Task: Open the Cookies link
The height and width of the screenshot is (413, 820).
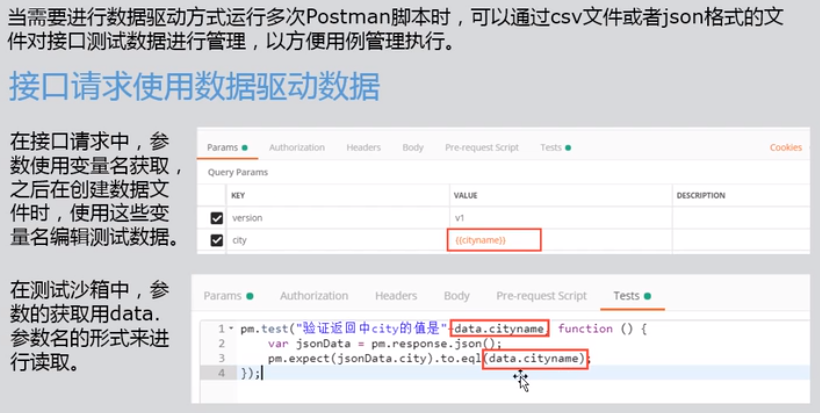Action: [785, 147]
